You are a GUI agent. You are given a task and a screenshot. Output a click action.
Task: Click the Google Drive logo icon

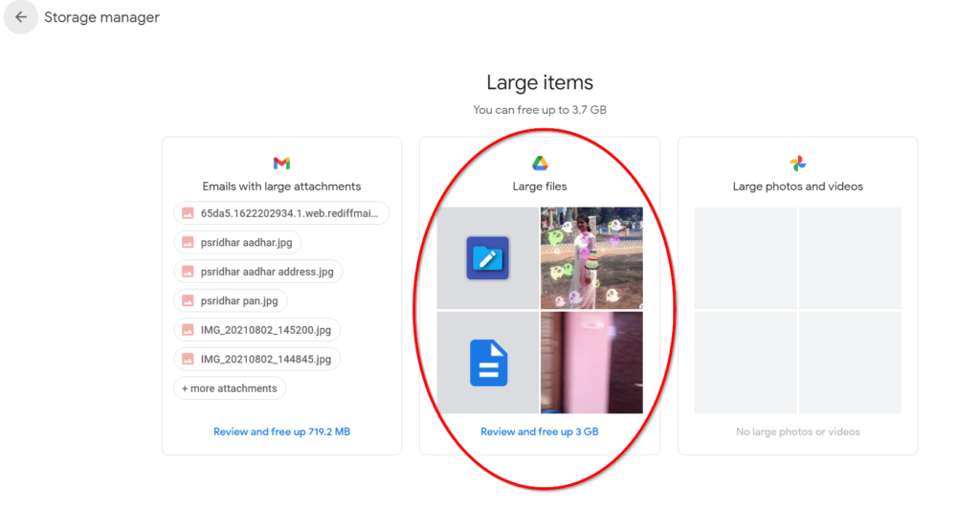540,164
